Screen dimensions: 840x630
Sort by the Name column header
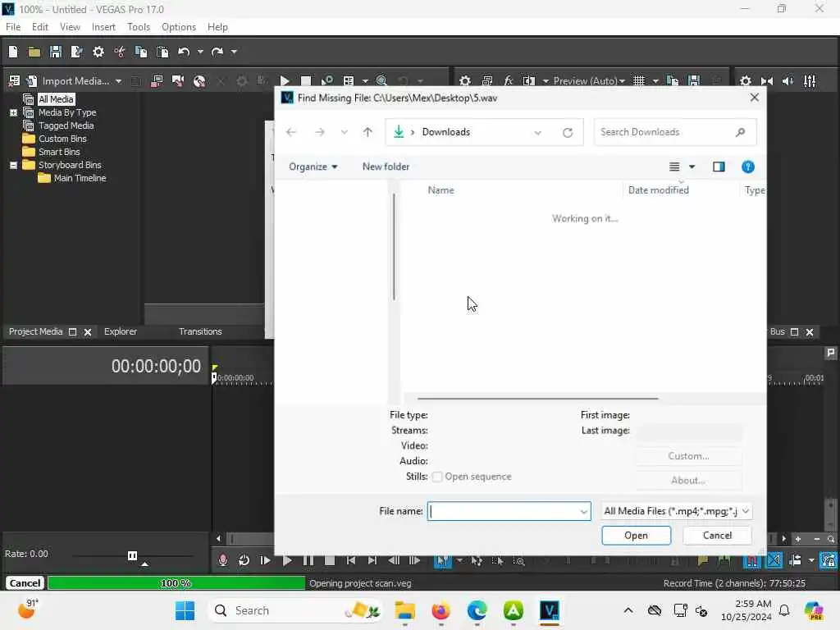[x=441, y=190]
